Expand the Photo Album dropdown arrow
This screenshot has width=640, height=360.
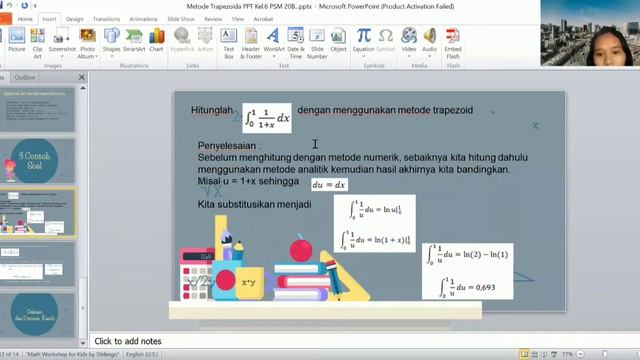pyautogui.click(x=96, y=56)
